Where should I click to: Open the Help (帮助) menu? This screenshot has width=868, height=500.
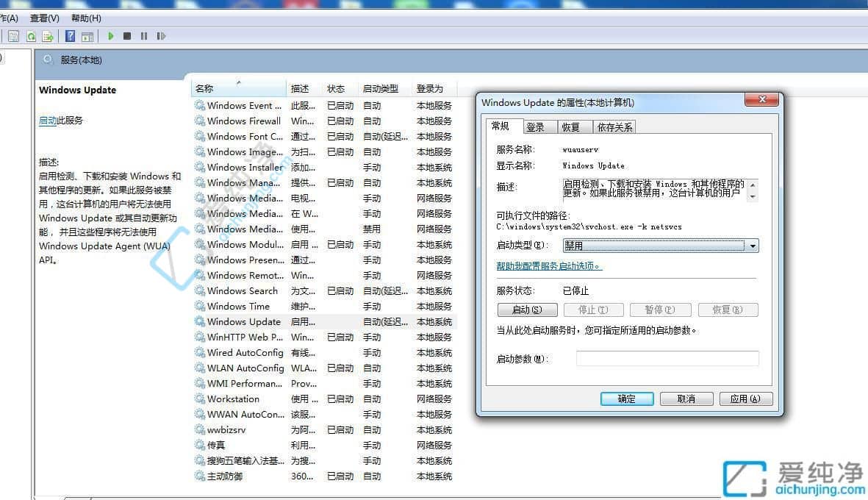86,18
